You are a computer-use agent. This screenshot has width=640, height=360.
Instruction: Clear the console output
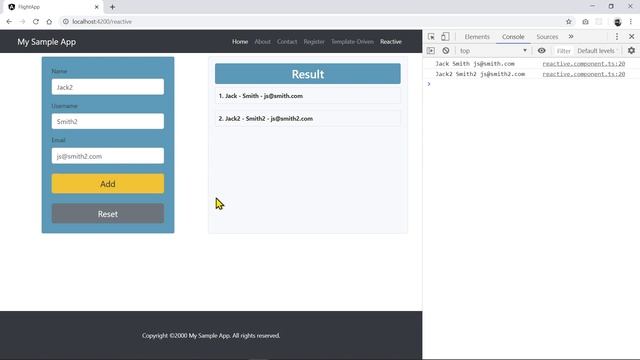coord(446,51)
